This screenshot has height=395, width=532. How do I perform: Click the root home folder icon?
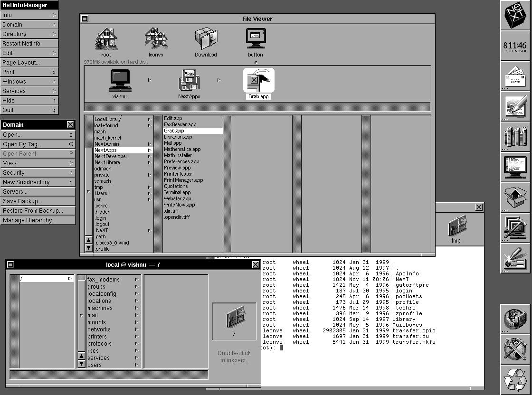pos(106,39)
